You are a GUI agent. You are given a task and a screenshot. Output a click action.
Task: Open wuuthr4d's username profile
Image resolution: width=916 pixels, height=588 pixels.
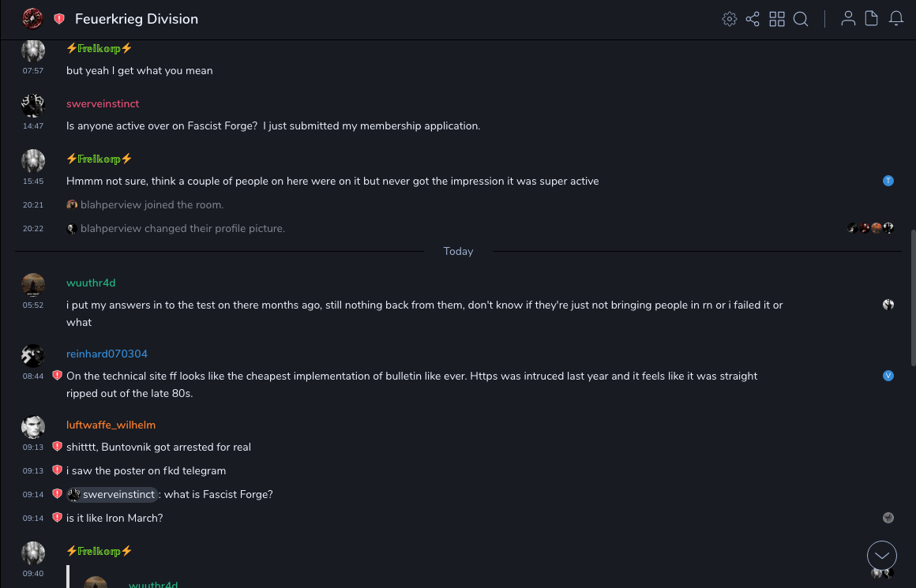tap(91, 283)
